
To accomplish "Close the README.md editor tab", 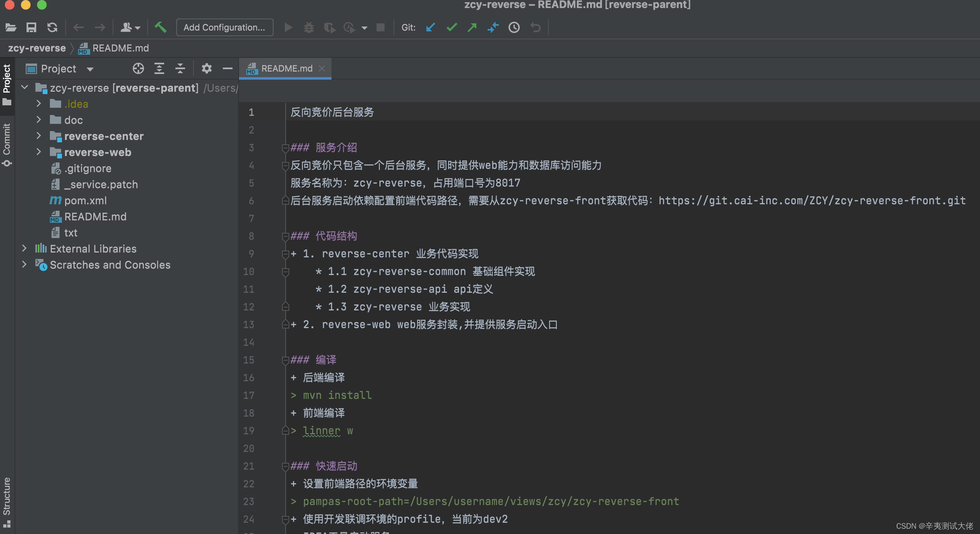I will tap(322, 69).
